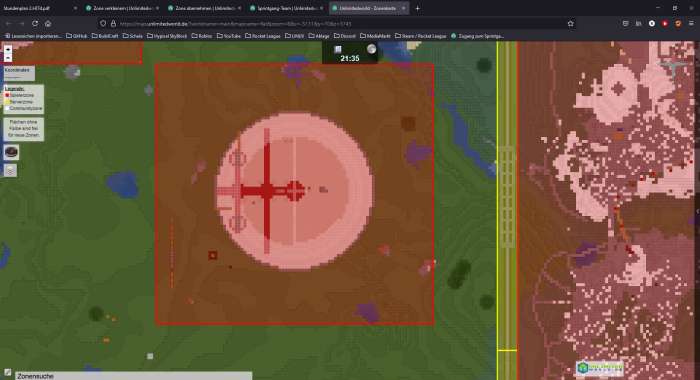The width and height of the screenshot is (700, 380).
Task: Open the Rocket League bookmarks folder
Action: pos(262,36)
